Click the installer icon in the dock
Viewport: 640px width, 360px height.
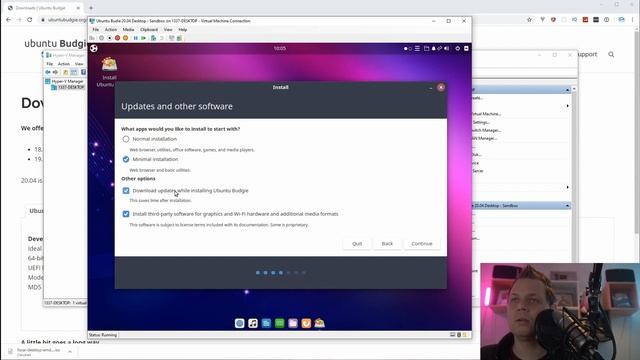click(x=320, y=323)
